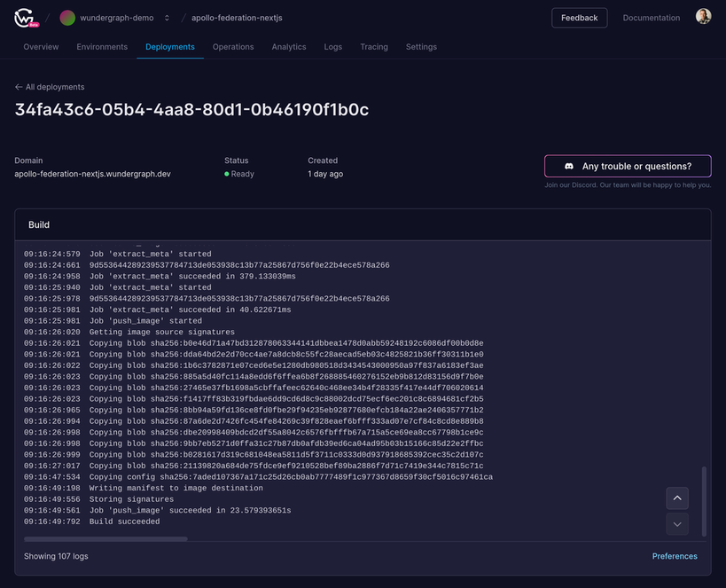Viewport: 726px width, 588px height.
Task: Click the 'Copying blob sha256:b0e46d71…' line
Action: coord(254,343)
